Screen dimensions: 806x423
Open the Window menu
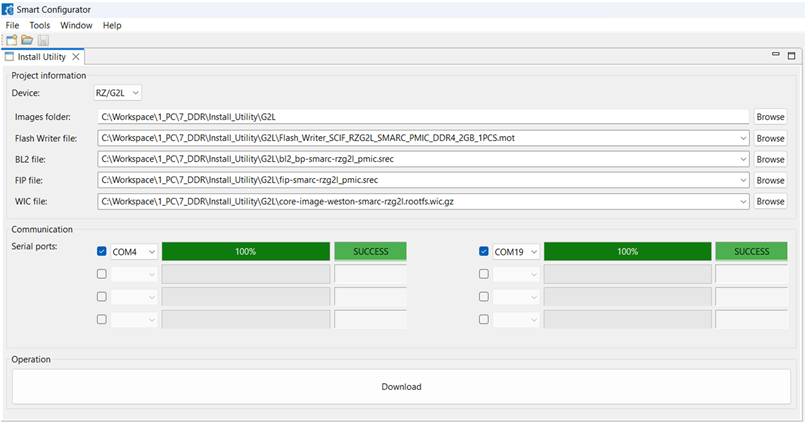pyautogui.click(x=76, y=25)
